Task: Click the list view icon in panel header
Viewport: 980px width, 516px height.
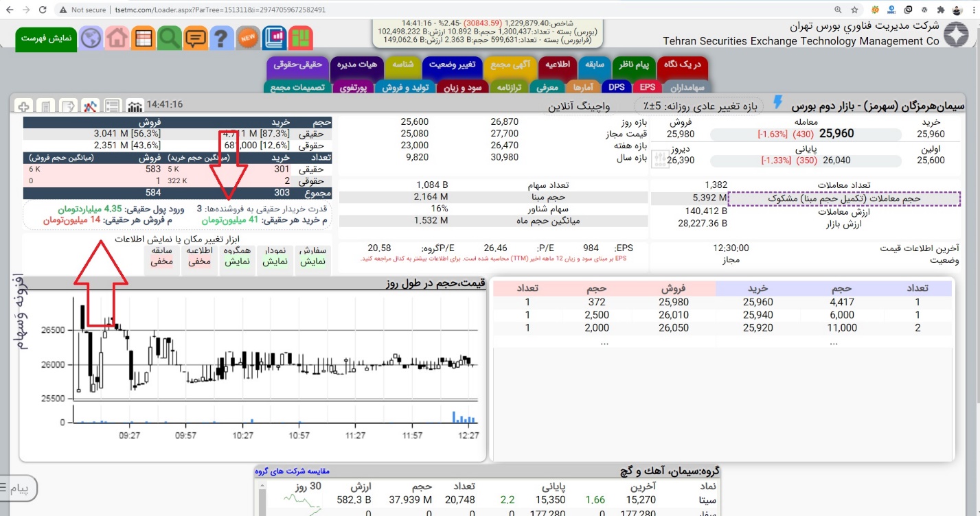Action: pyautogui.click(x=112, y=106)
